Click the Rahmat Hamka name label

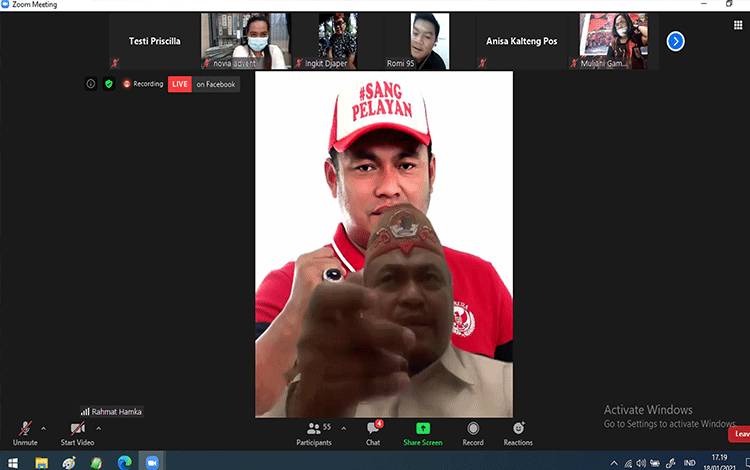pos(112,412)
